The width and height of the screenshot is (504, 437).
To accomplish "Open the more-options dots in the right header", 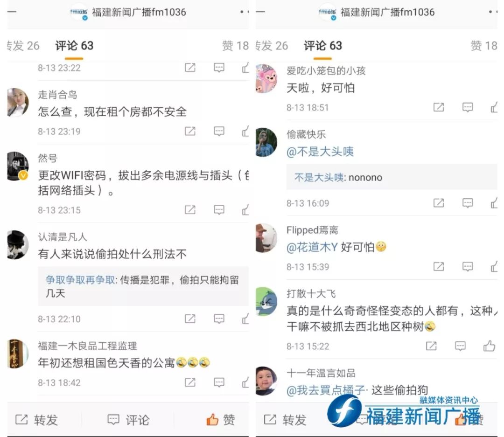I will click(493, 12).
